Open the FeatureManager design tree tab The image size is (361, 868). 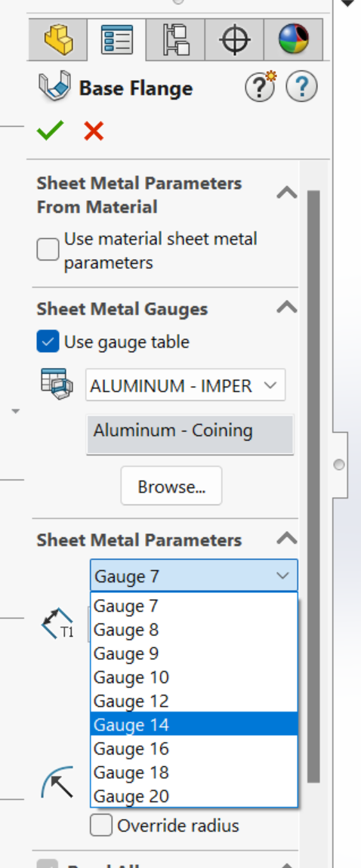59,40
